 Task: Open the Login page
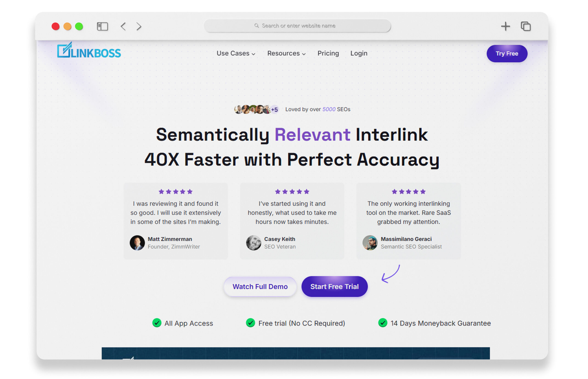pos(359,53)
